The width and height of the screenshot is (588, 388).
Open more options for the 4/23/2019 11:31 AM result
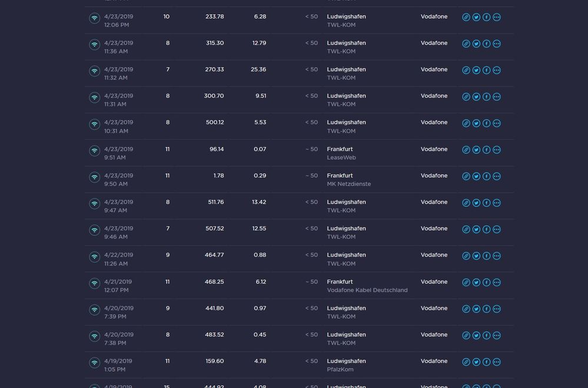click(x=497, y=97)
